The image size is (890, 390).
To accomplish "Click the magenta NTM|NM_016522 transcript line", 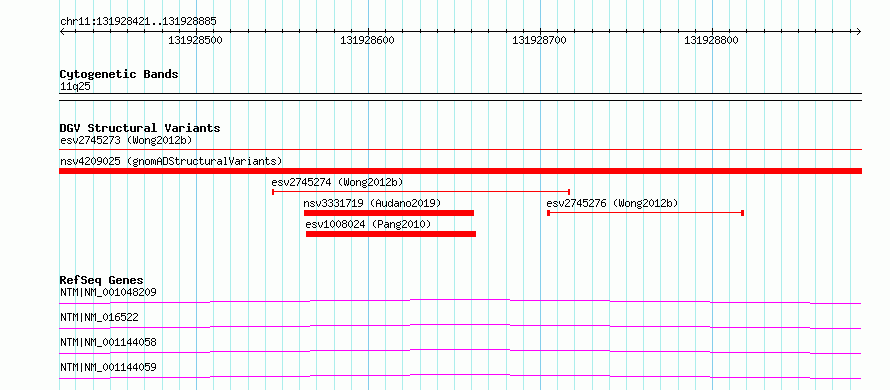I will [x=460, y=326].
